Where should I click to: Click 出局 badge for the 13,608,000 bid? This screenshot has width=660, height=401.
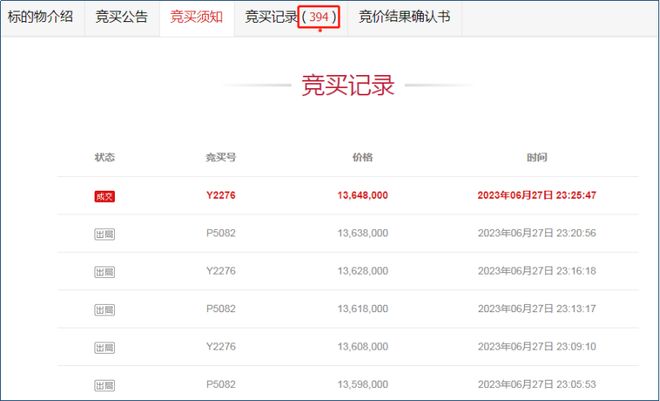(105, 347)
